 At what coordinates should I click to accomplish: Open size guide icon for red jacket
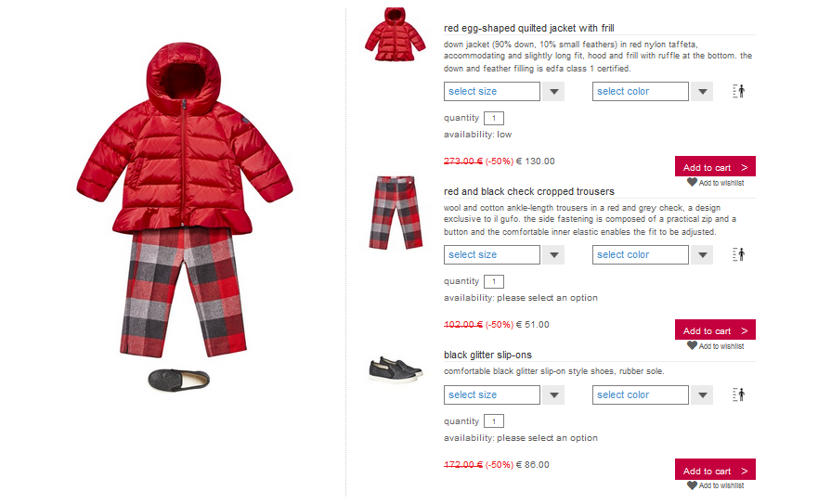pos(738,91)
